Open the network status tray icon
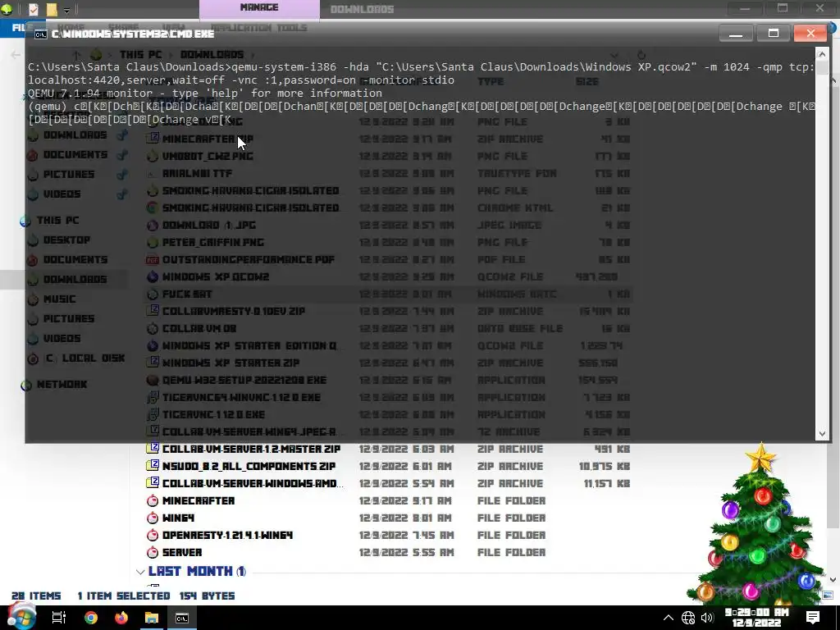This screenshot has height=630, width=840. (688, 618)
